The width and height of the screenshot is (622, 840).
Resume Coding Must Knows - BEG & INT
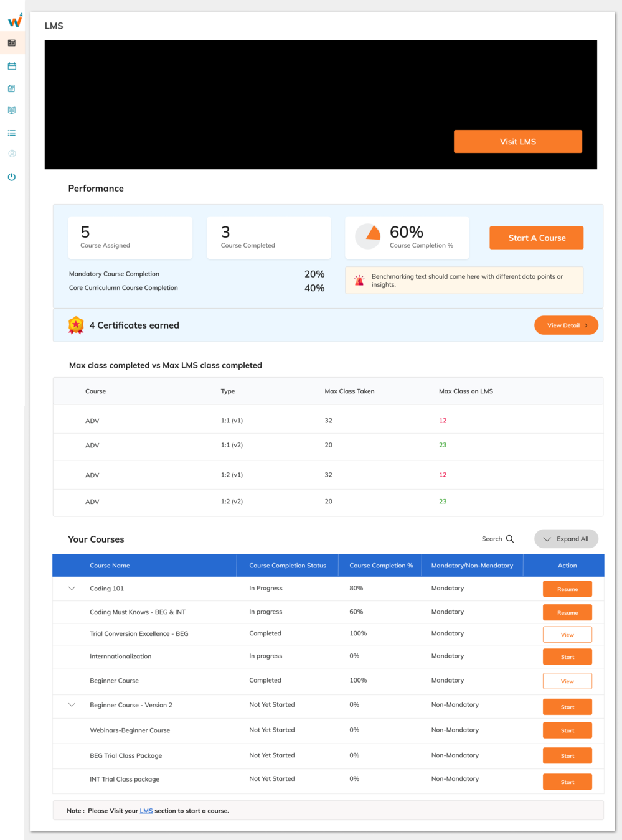pyautogui.click(x=567, y=612)
